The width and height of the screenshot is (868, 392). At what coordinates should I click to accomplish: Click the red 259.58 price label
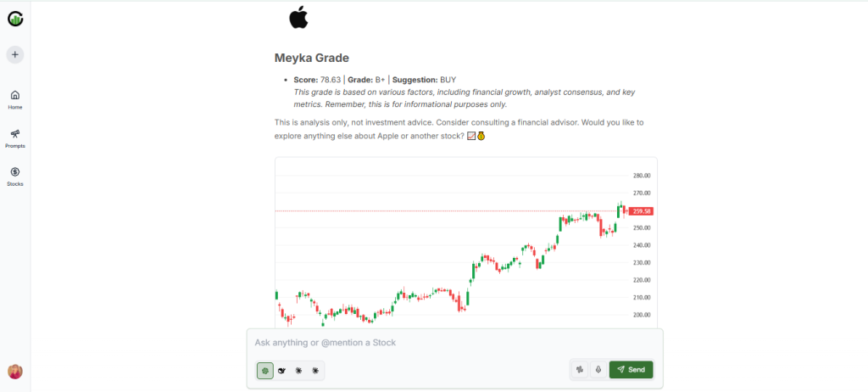[x=642, y=211]
